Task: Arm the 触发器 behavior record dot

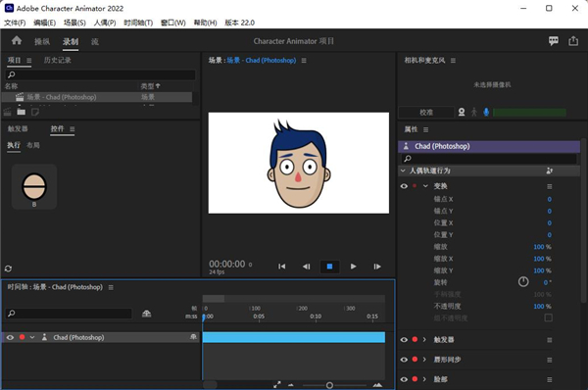Action: tap(415, 339)
